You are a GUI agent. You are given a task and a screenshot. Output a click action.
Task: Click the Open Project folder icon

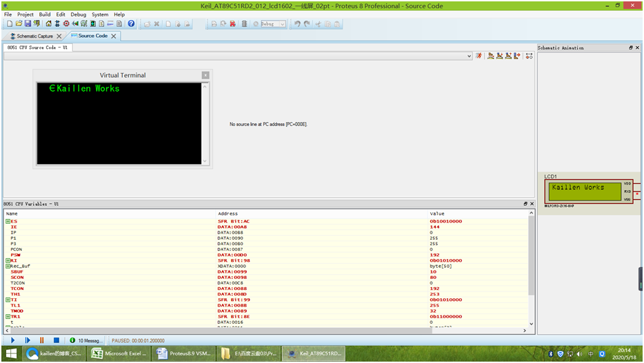19,24
